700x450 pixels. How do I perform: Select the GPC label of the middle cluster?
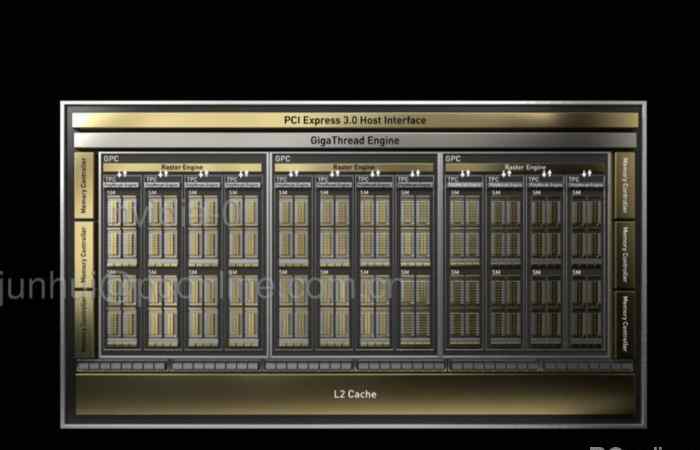click(283, 158)
